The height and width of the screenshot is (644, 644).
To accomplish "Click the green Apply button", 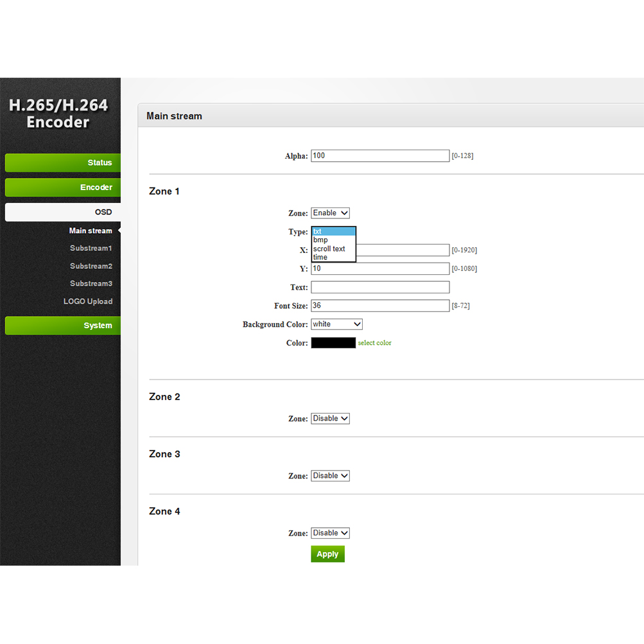I will pos(327,554).
